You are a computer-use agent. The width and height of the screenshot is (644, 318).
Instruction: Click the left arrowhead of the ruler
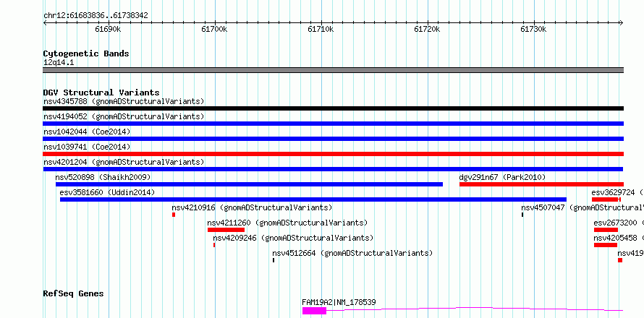(x=45, y=22)
